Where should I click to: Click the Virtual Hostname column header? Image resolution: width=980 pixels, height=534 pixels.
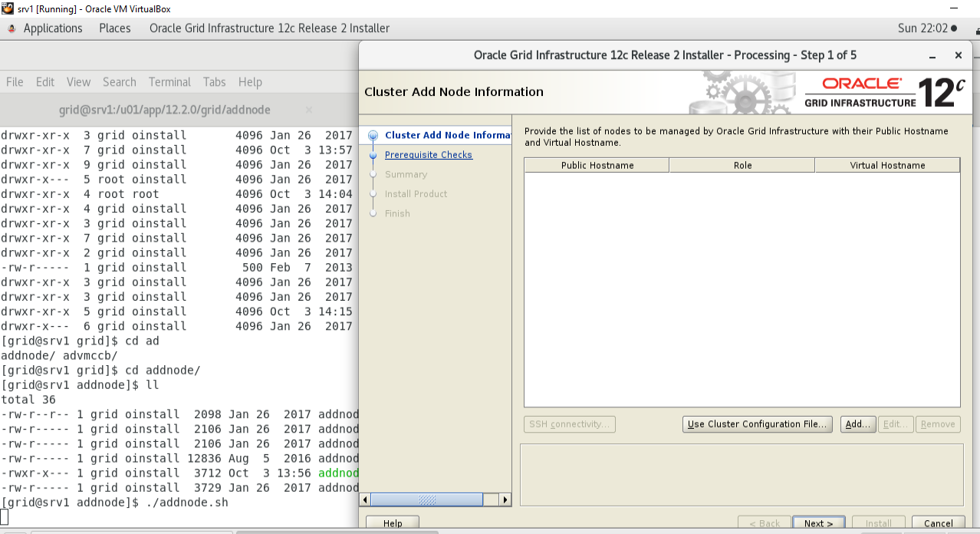[887, 165]
